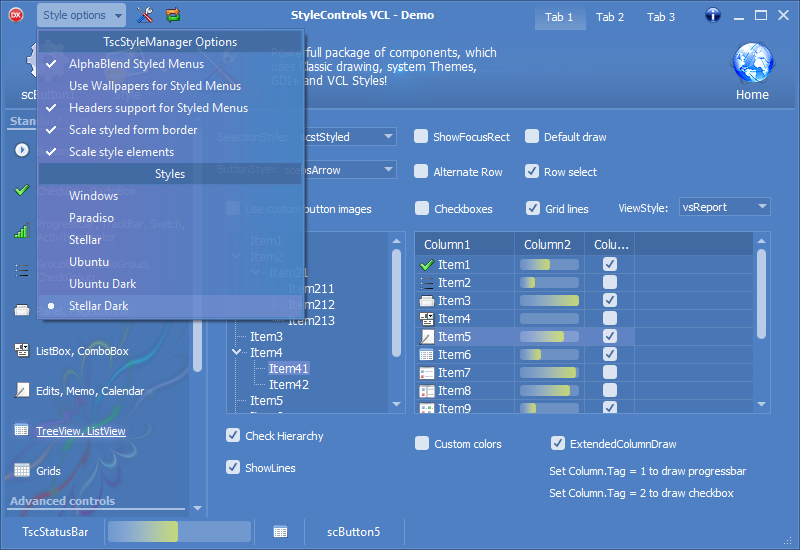Screen dimensions: 800x550
Task: Uncheck the ShowLines checkbox
Action: coord(233,467)
